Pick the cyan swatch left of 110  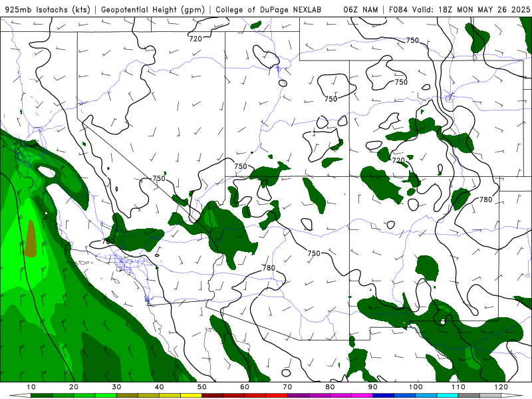pos(448,396)
